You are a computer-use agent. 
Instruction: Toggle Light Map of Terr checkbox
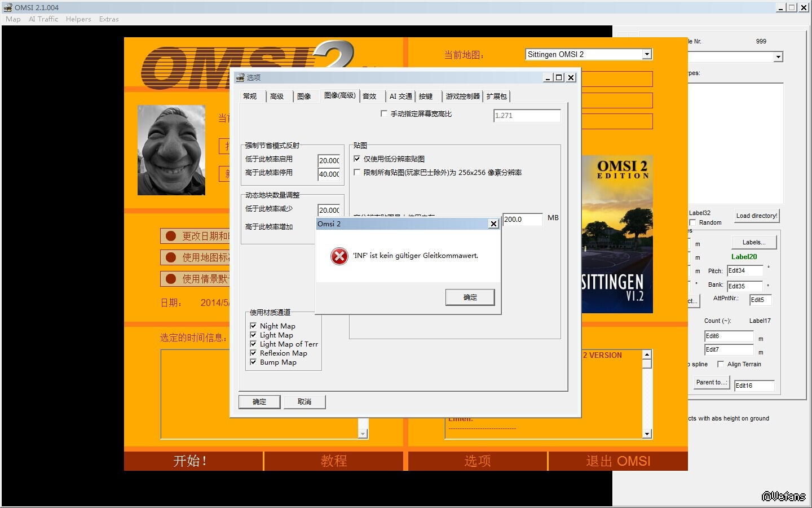point(253,344)
